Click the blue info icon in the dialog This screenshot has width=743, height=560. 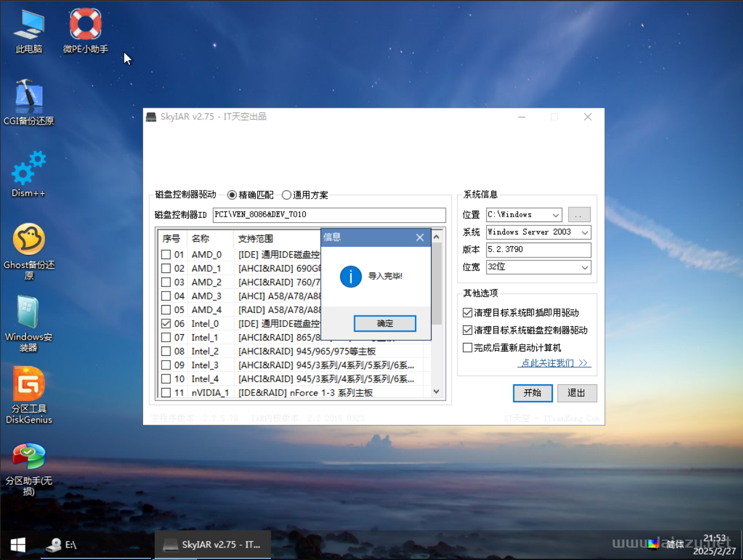[350, 276]
